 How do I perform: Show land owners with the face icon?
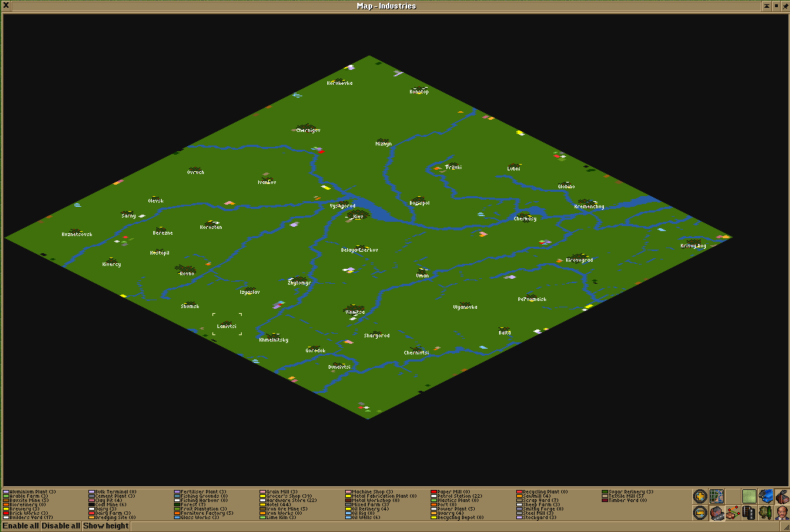(782, 513)
